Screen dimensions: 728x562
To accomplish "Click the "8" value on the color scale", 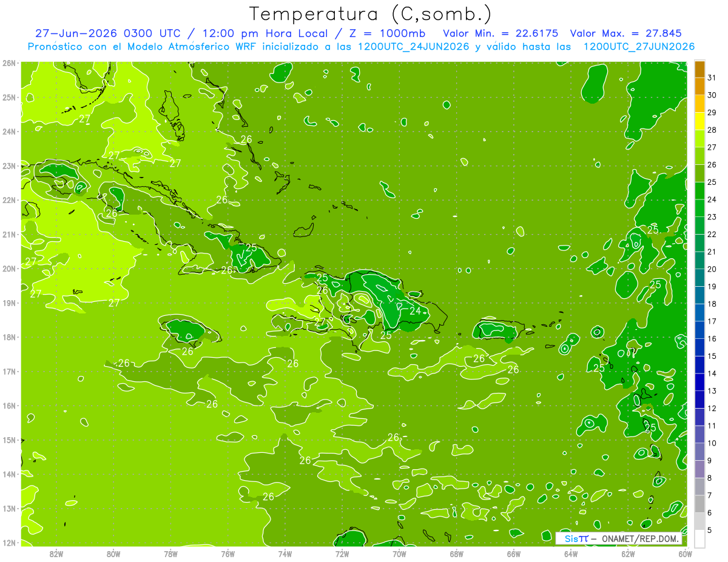I will 710,478.
